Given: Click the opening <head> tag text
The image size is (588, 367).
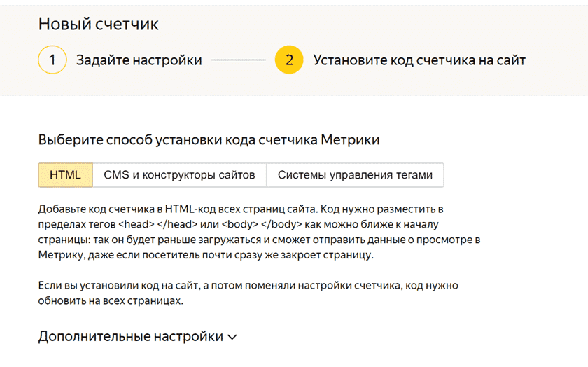Looking at the screenshot, I should (x=136, y=224).
